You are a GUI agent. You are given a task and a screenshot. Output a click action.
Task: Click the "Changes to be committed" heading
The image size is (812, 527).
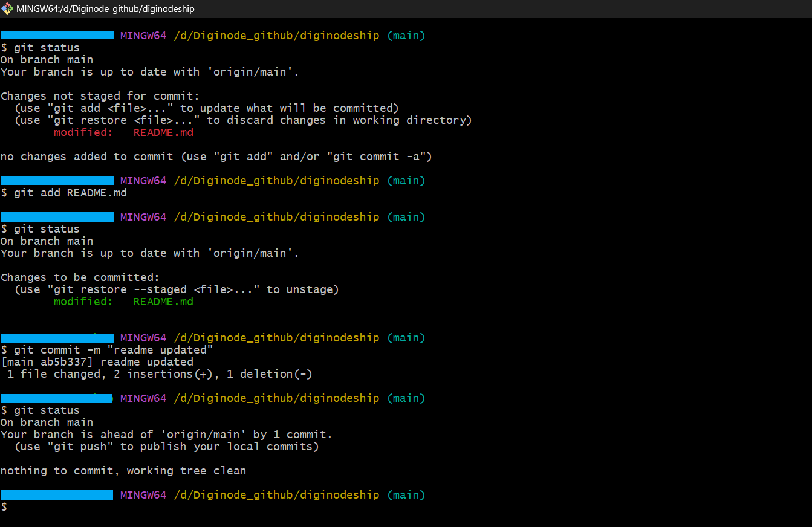pos(80,277)
